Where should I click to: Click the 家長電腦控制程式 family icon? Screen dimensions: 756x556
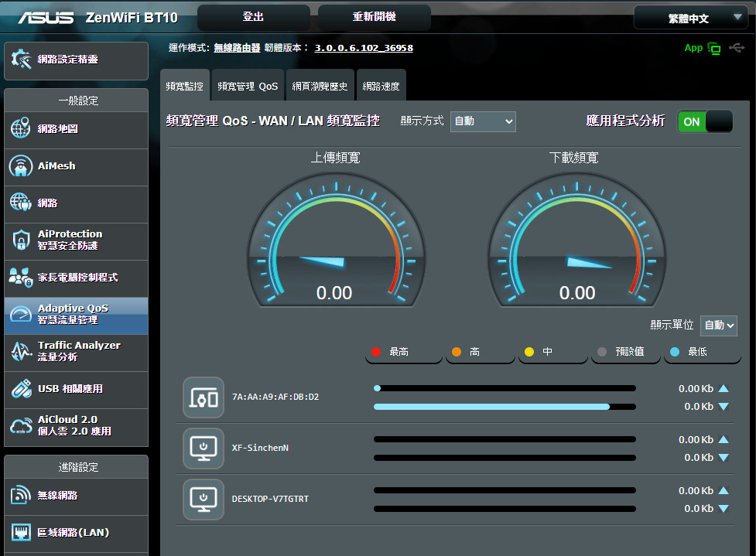21,277
